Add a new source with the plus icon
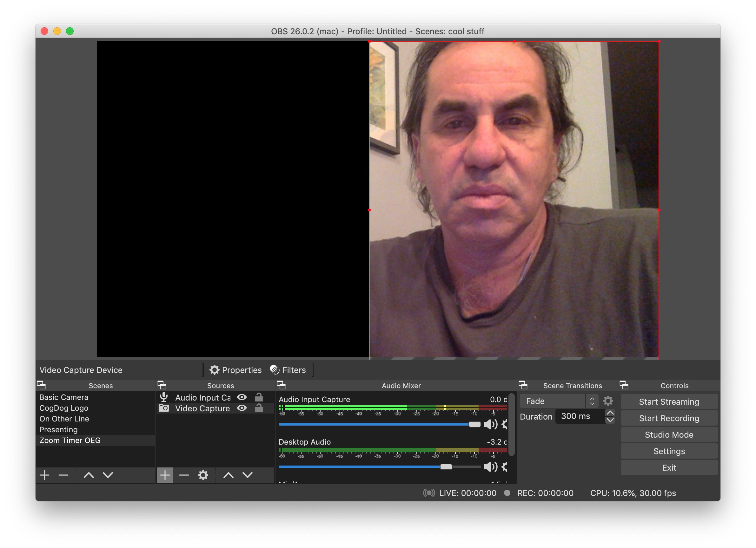This screenshot has height=548, width=756. (165, 475)
